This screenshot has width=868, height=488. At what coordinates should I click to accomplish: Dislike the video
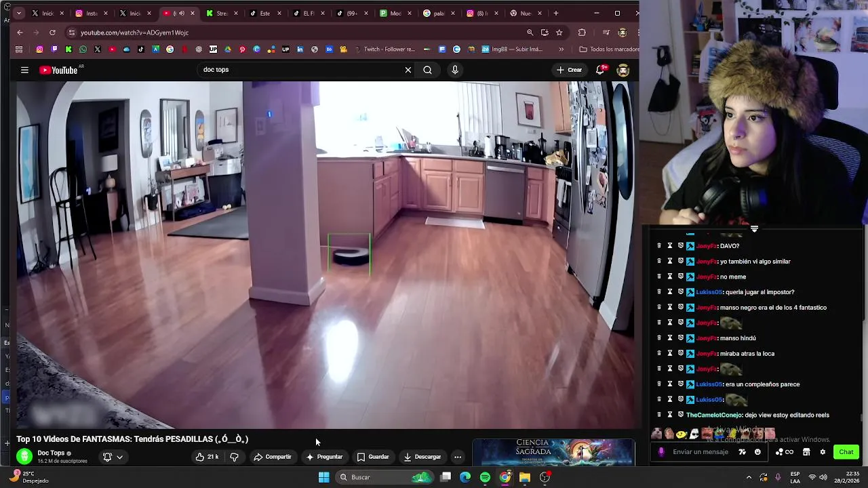point(234,457)
